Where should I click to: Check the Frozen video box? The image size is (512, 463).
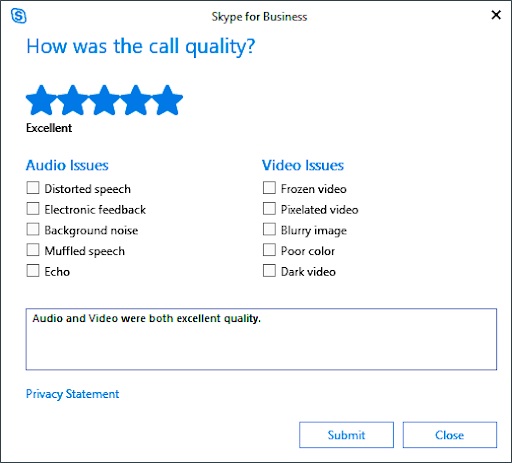click(269, 188)
